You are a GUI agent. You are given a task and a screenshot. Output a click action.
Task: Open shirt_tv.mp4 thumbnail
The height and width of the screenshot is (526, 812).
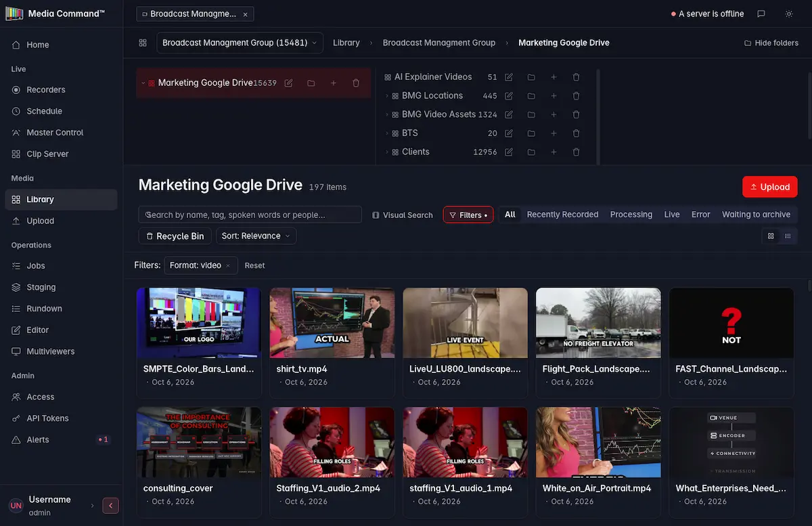pos(332,323)
